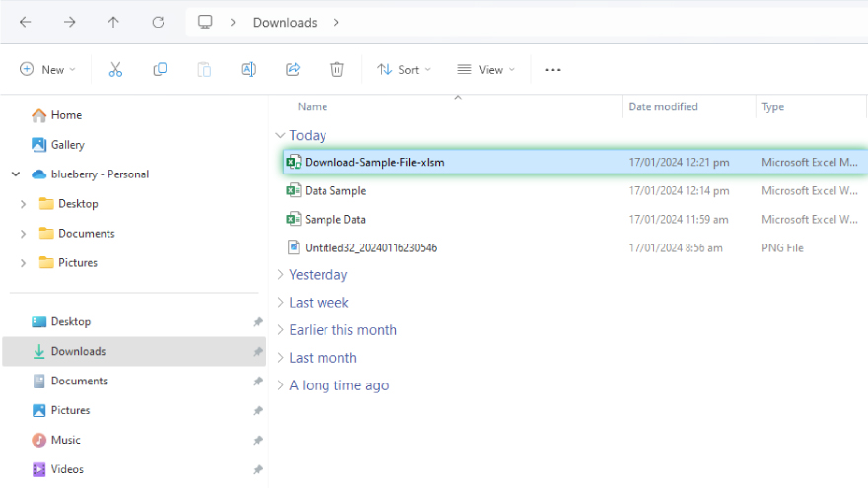868x488 pixels.
Task: Open the Sort dropdown
Action: [x=403, y=70]
